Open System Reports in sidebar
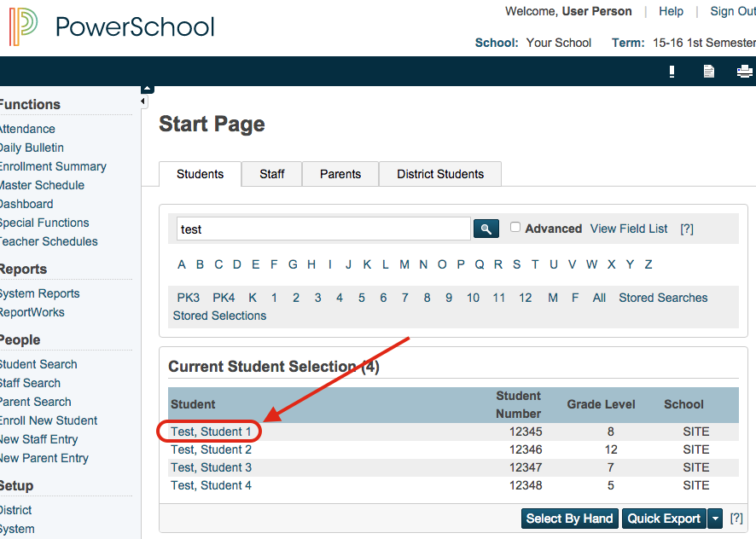Screen dimensions: 756x539 click(39, 293)
